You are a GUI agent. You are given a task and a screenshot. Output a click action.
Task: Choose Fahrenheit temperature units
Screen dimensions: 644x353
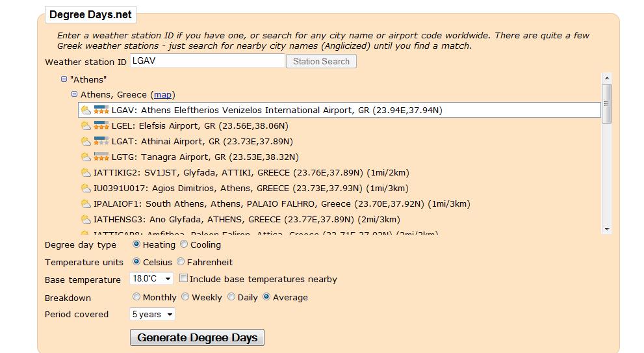(181, 261)
